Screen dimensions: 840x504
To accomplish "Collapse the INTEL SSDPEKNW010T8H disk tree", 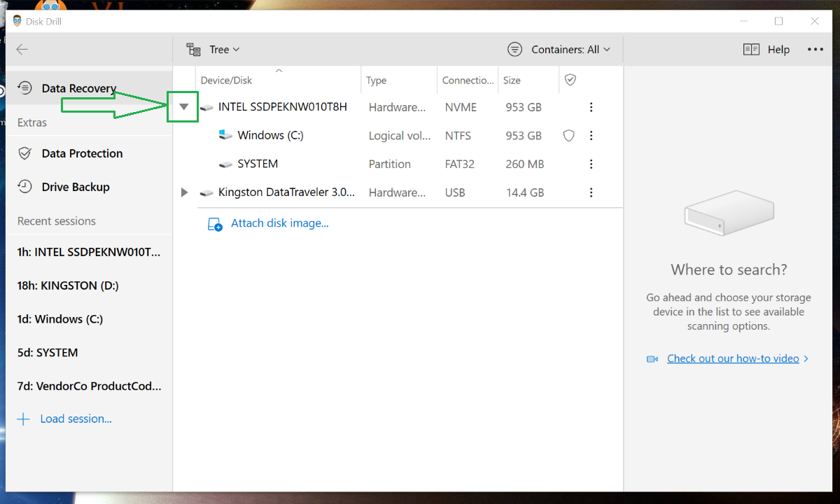I will click(x=184, y=107).
